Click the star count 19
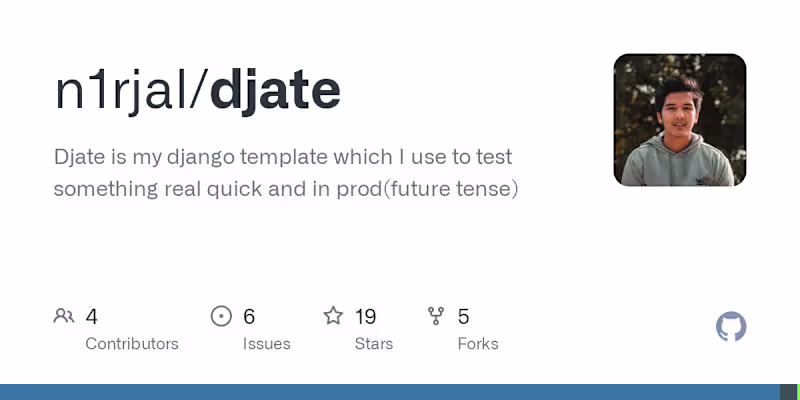Screen dimensions: 800x400 365,317
